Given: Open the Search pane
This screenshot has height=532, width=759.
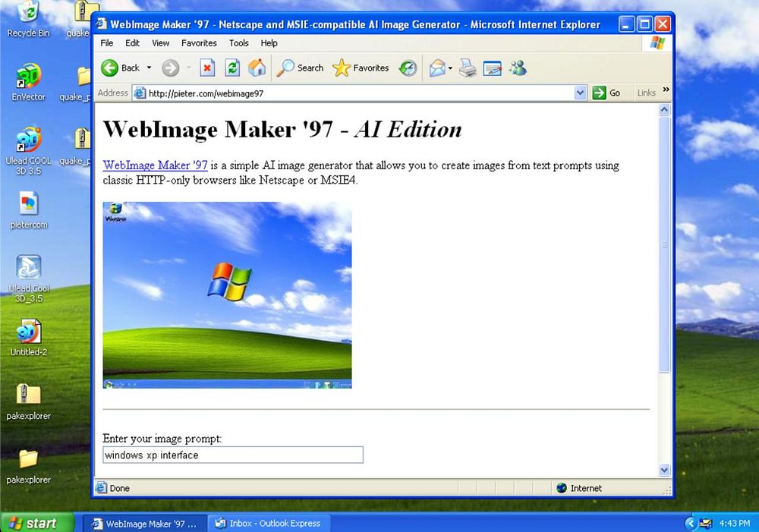Looking at the screenshot, I should pyautogui.click(x=300, y=68).
